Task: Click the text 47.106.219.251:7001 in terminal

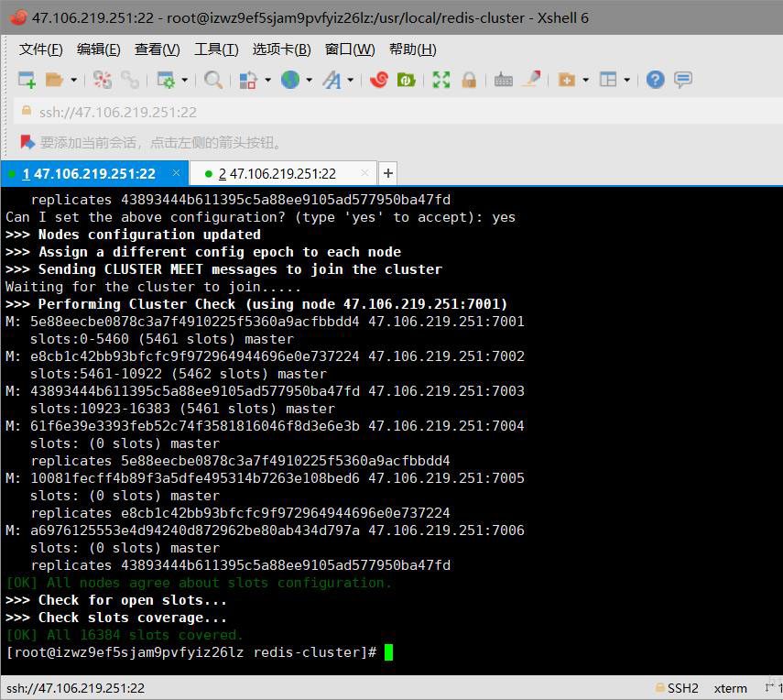Action: tap(446, 322)
